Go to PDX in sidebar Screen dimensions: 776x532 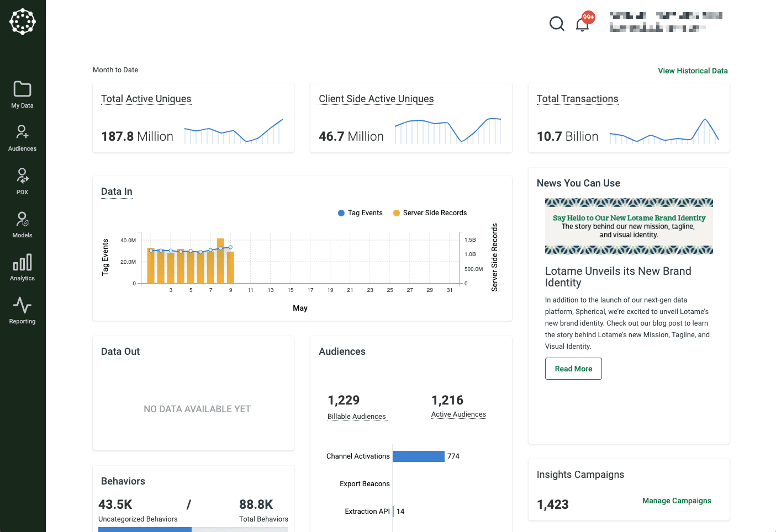pyautogui.click(x=22, y=181)
